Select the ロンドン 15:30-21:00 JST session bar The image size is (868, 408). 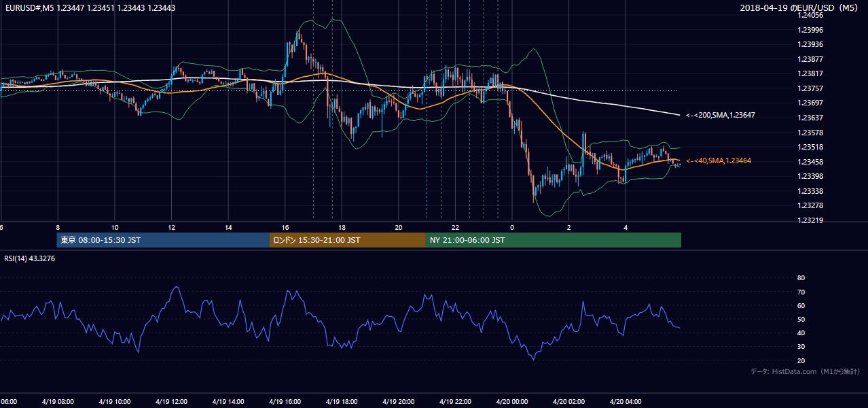[348, 240]
